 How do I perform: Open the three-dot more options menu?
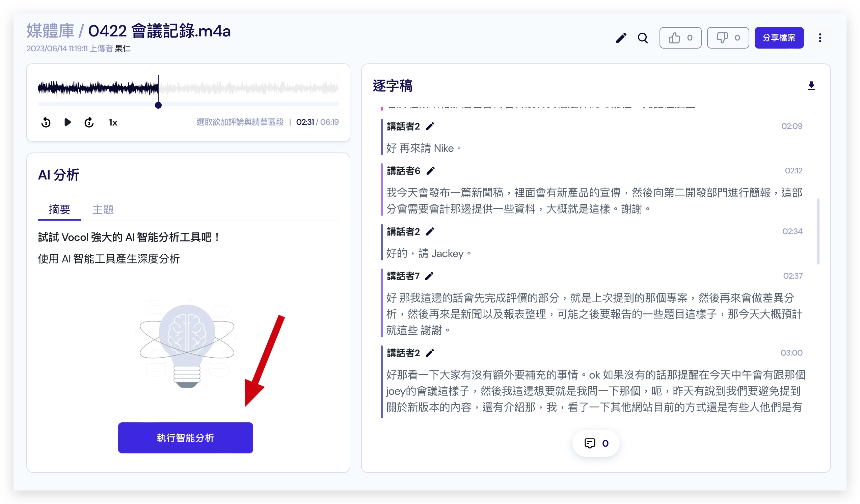[x=820, y=38]
